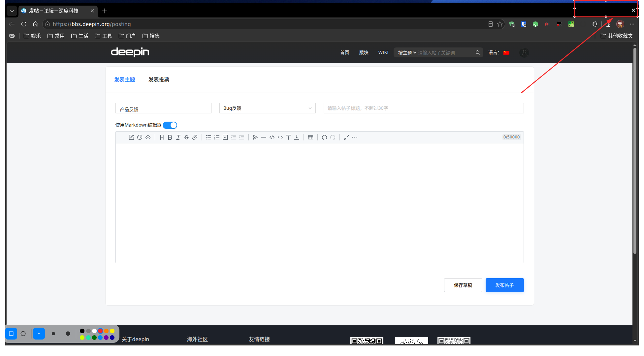
Task: Click the emoji smiley icon in the editor toolbar
Action: (x=140, y=137)
